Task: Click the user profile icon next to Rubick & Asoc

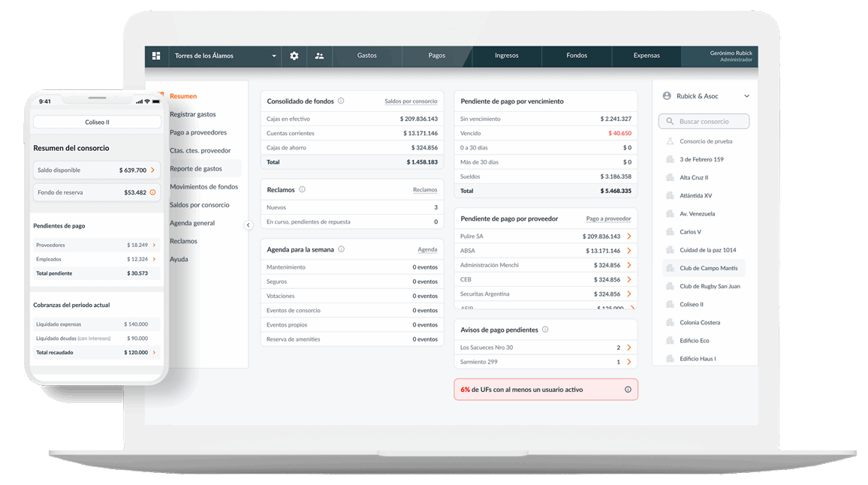Action: point(667,95)
